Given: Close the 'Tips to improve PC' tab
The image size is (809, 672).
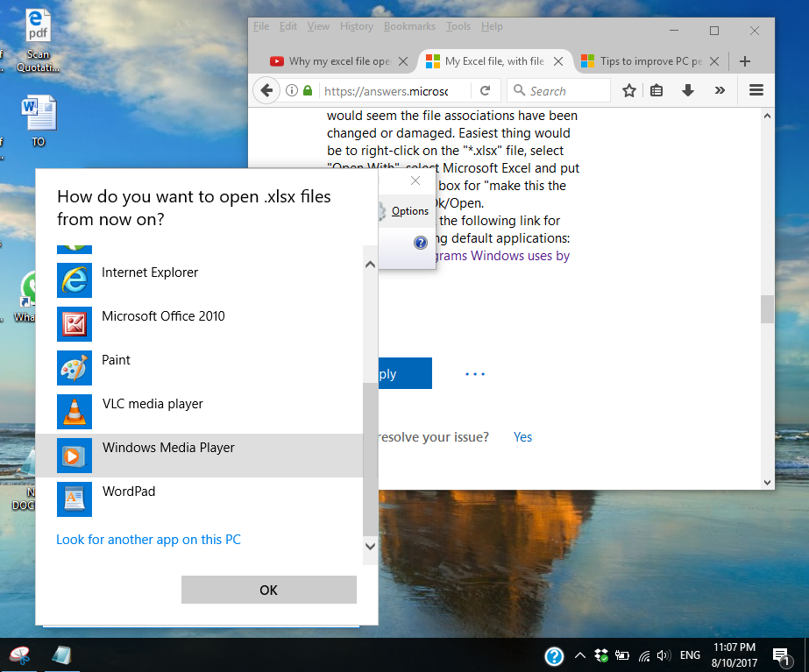Looking at the screenshot, I should tap(714, 61).
